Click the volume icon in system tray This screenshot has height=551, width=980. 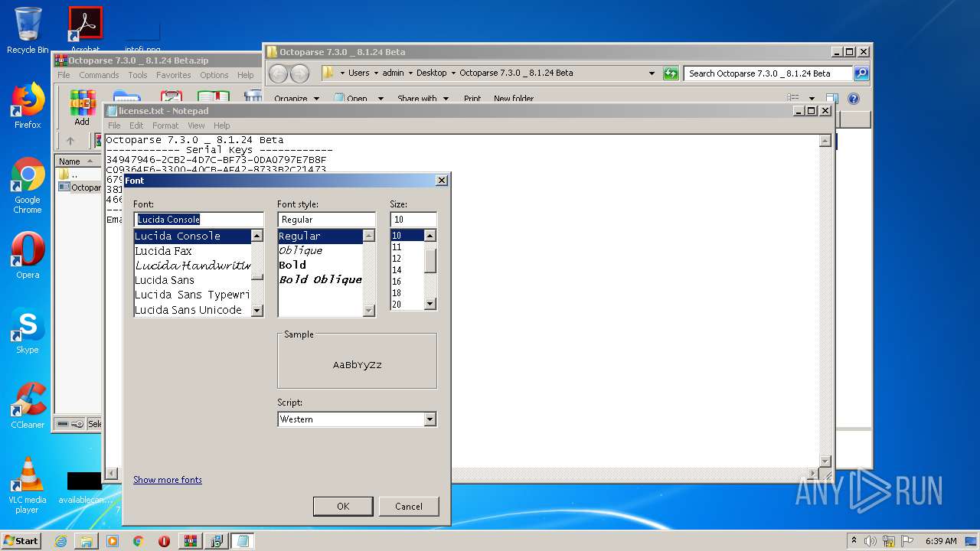point(870,541)
